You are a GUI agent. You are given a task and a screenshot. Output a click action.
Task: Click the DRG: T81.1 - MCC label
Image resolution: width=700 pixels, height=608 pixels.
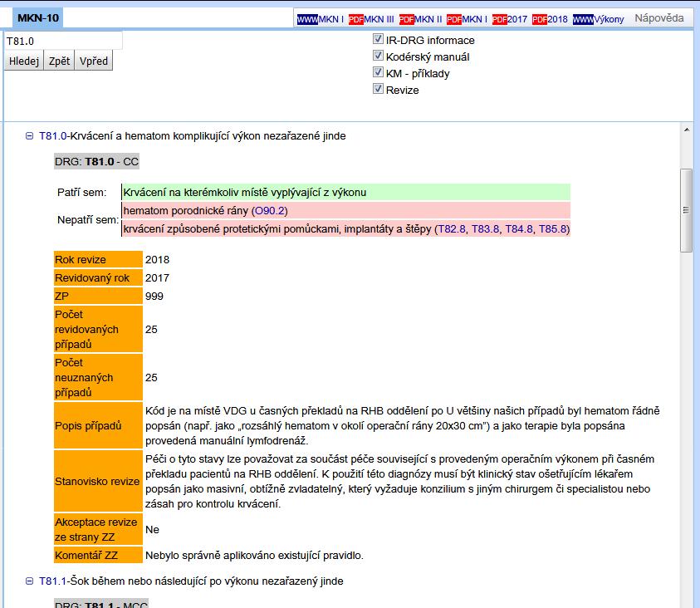coord(101,604)
